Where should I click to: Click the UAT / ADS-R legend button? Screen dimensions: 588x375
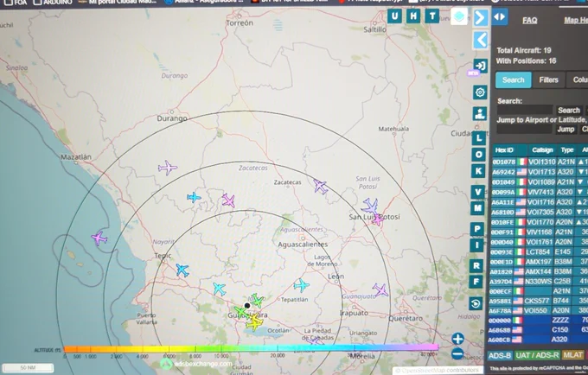[537, 355]
